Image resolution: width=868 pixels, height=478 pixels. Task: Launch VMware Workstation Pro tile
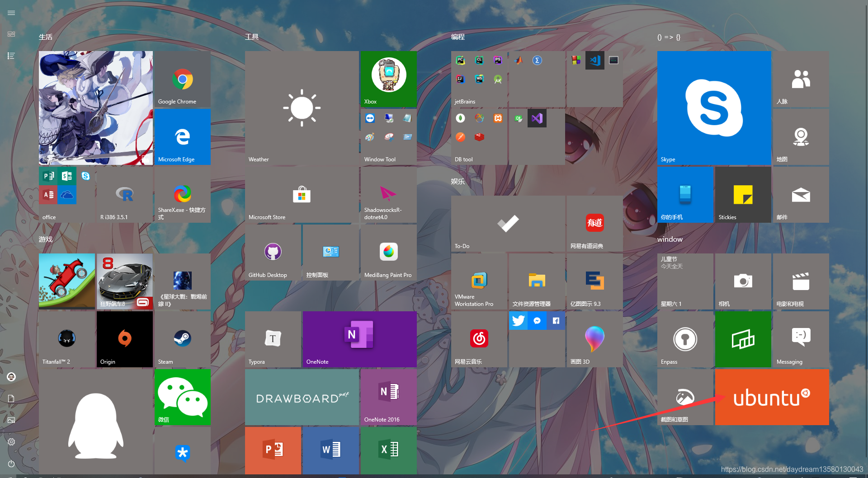tap(479, 281)
